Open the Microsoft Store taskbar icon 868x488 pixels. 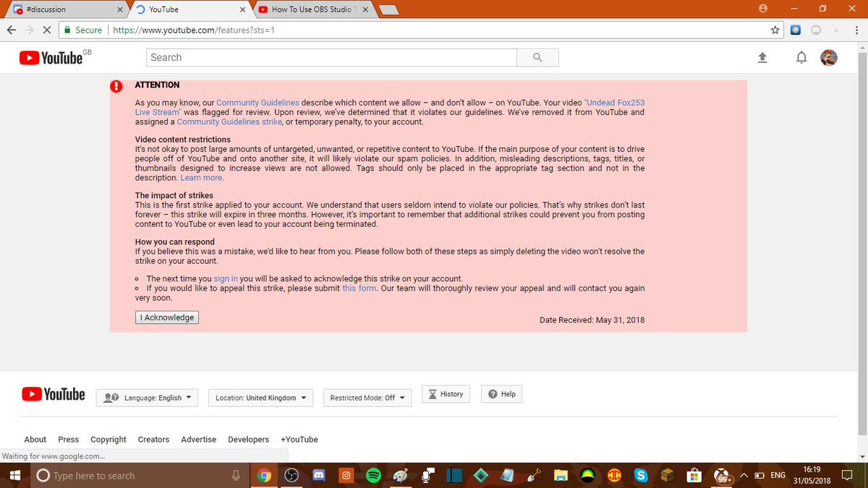pos(694,476)
